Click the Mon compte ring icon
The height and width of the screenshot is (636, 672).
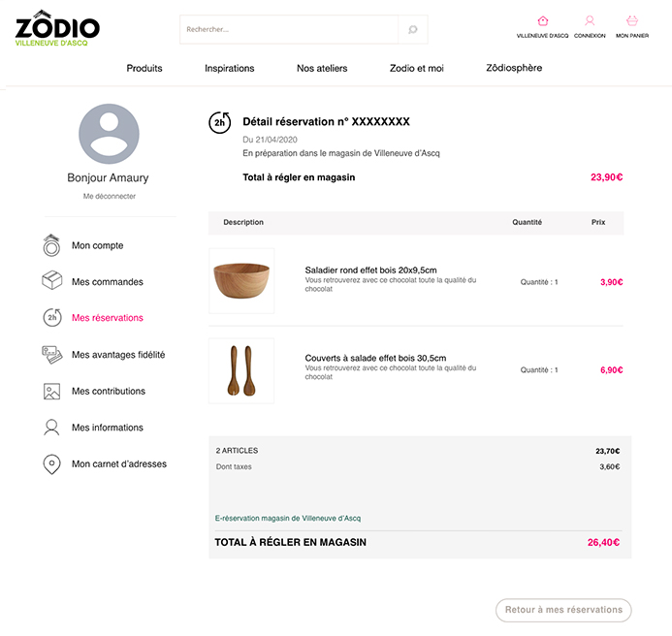51,245
